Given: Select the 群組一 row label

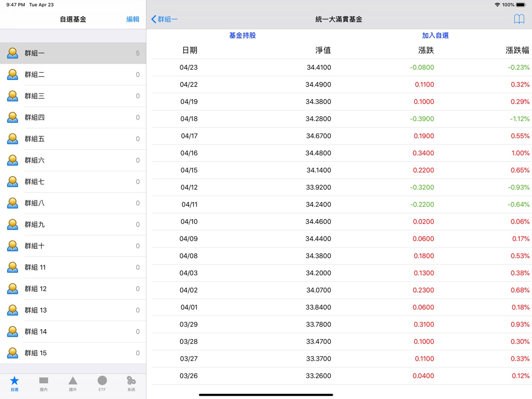Looking at the screenshot, I should pos(35,53).
